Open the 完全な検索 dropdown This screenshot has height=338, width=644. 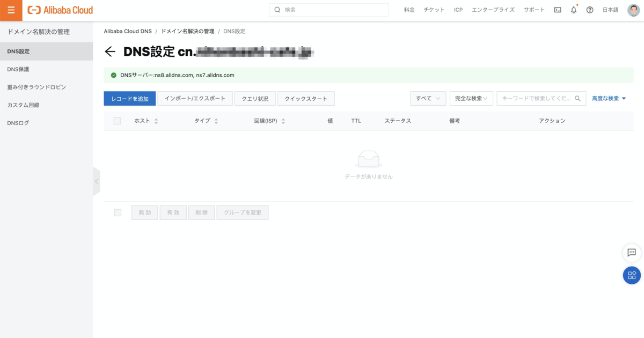471,99
